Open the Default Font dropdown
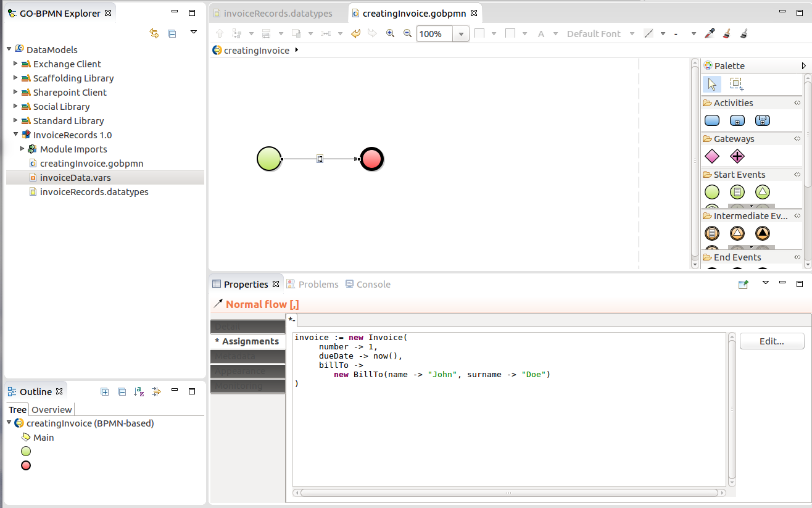 pos(632,34)
